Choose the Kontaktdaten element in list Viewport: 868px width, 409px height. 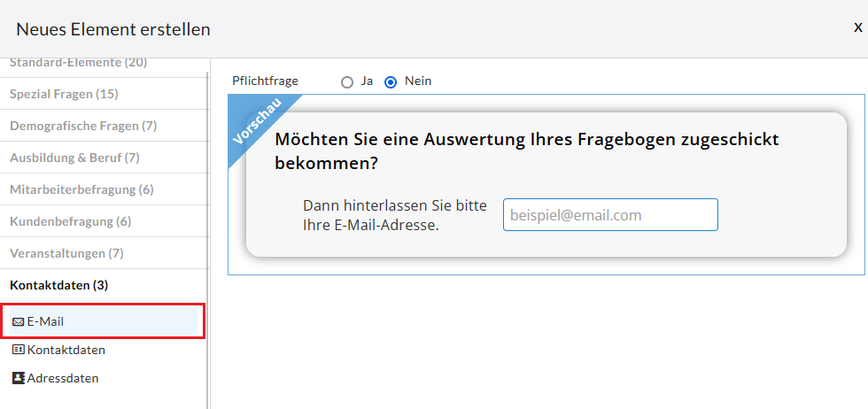66,350
